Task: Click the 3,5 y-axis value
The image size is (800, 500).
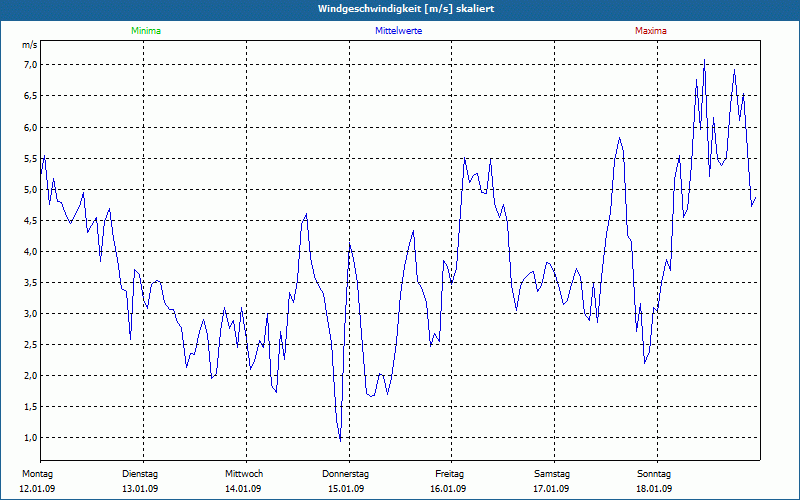Action: tap(31, 283)
